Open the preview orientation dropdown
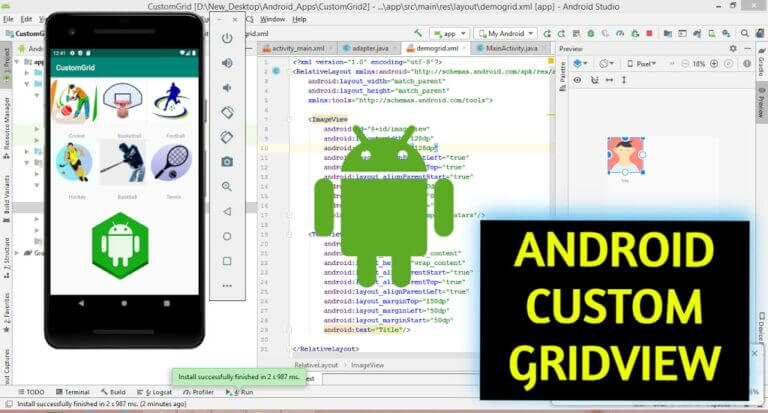 607,64
